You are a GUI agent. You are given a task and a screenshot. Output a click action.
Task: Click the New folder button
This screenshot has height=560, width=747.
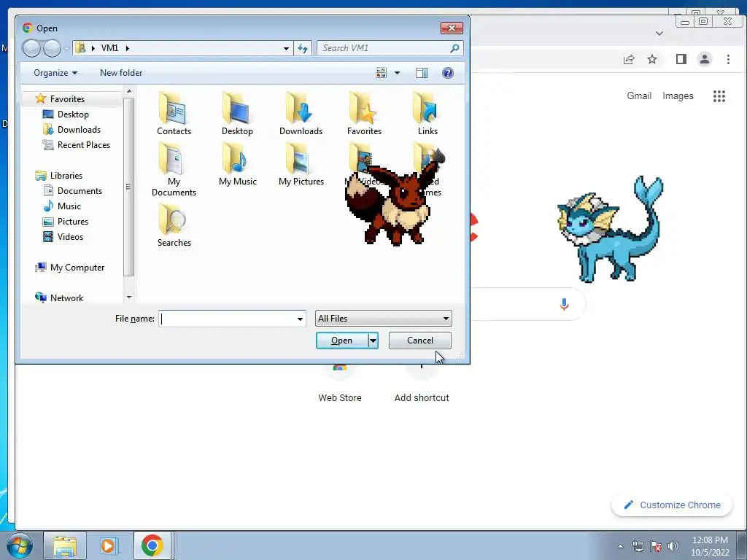click(x=121, y=73)
